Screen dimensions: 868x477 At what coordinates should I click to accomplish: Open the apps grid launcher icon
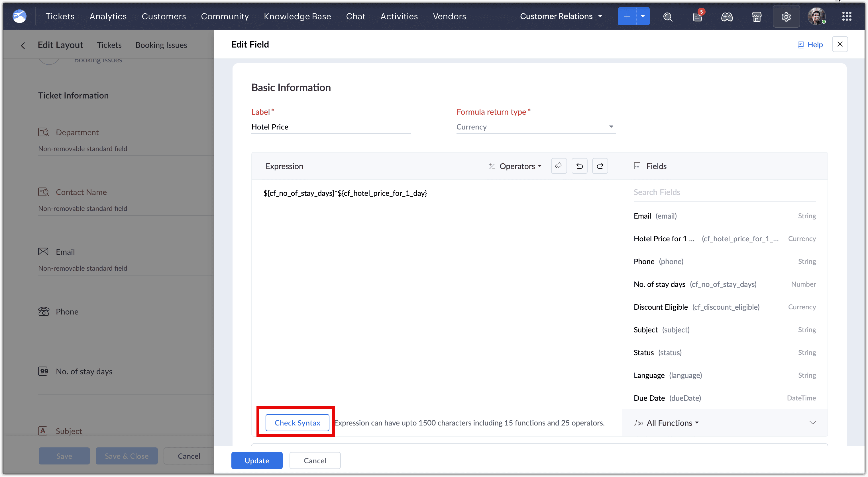point(846,16)
